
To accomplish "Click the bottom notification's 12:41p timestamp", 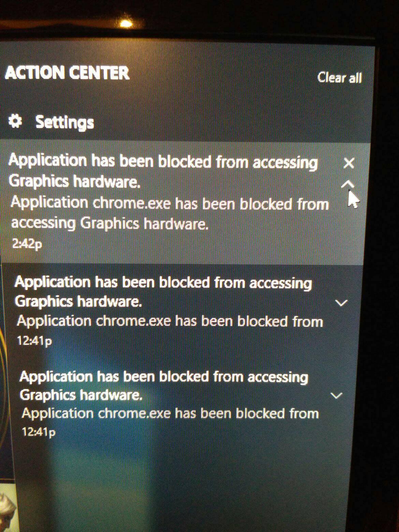I will tap(39, 432).
